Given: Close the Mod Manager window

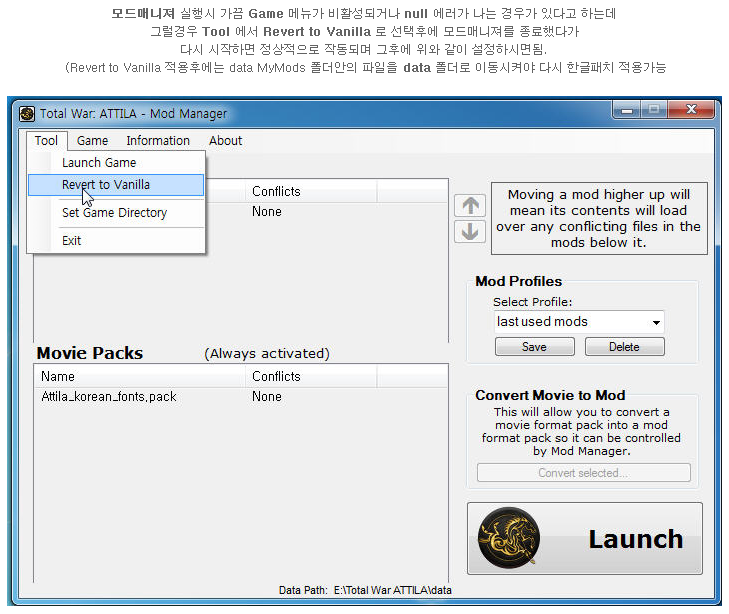Looking at the screenshot, I should click(691, 110).
